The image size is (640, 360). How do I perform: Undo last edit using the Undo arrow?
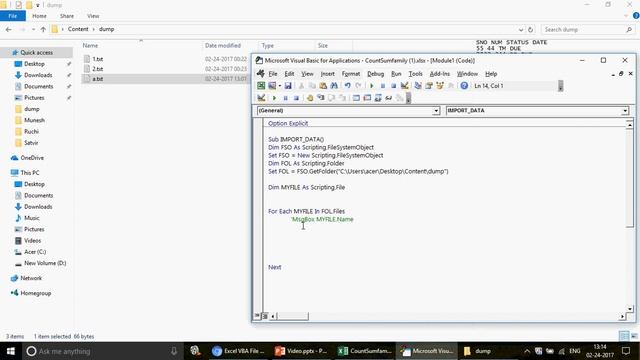click(347, 86)
